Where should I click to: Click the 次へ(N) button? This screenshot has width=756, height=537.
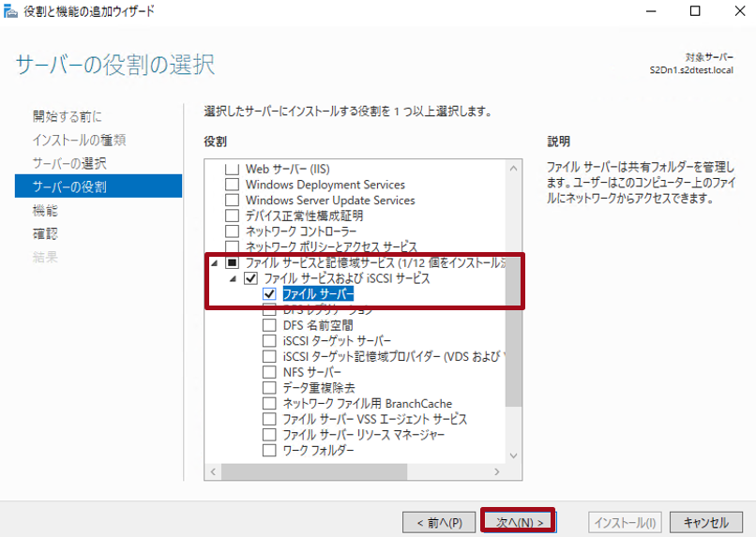[519, 522]
